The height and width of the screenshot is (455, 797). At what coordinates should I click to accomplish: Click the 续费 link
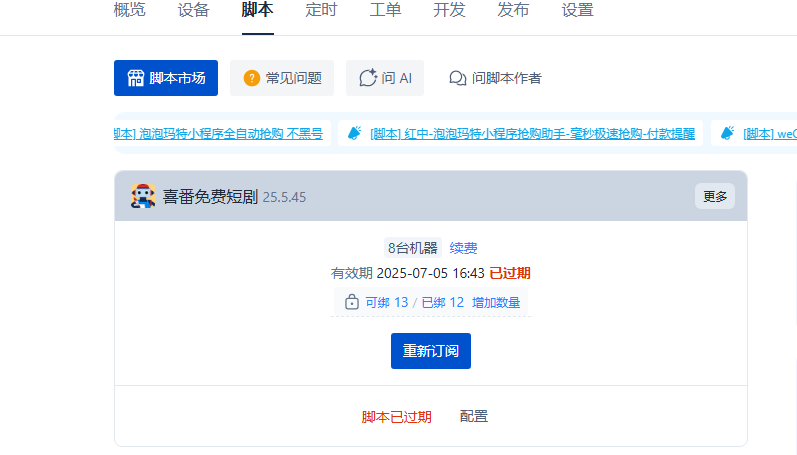coord(463,248)
